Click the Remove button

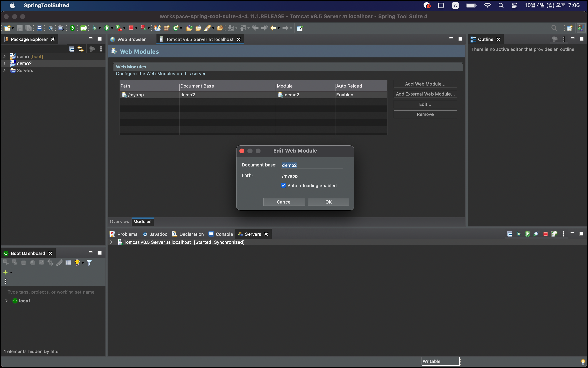pyautogui.click(x=425, y=114)
